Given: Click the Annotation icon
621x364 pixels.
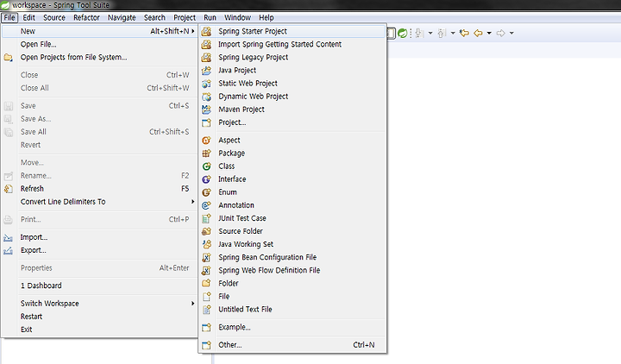Looking at the screenshot, I should [206, 205].
